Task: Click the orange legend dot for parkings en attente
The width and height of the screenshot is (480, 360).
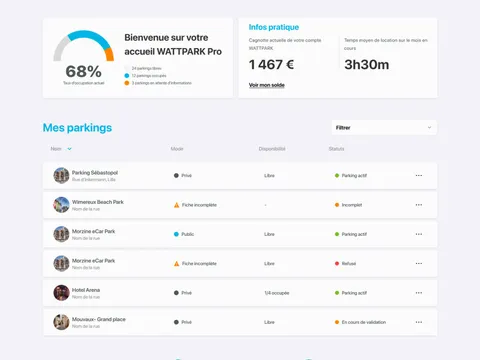Action: 127,83
